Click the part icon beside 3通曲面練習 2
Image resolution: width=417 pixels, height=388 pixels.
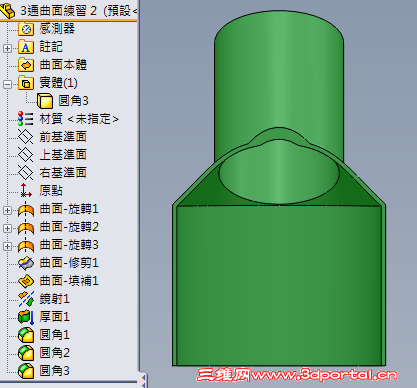[x=8, y=11]
